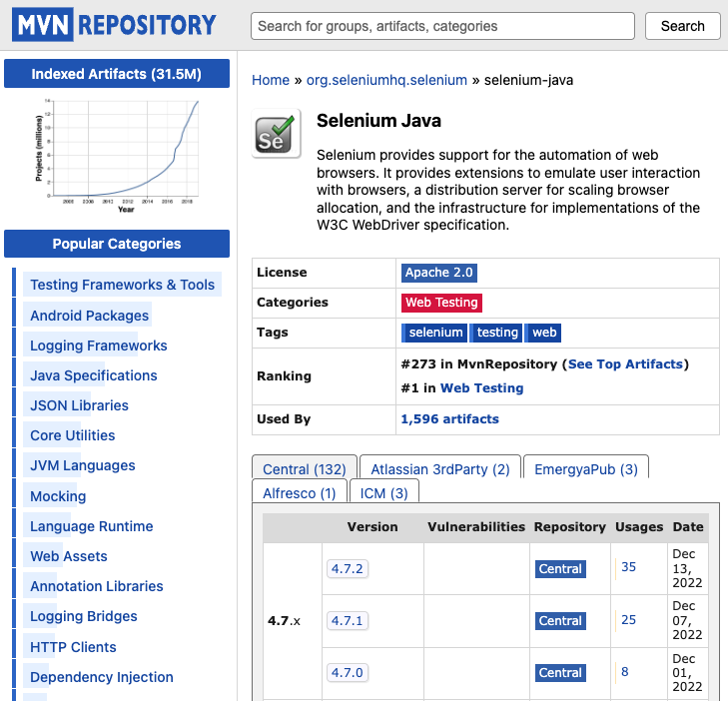
Task: Open version 4.7.0
Action: click(x=348, y=673)
